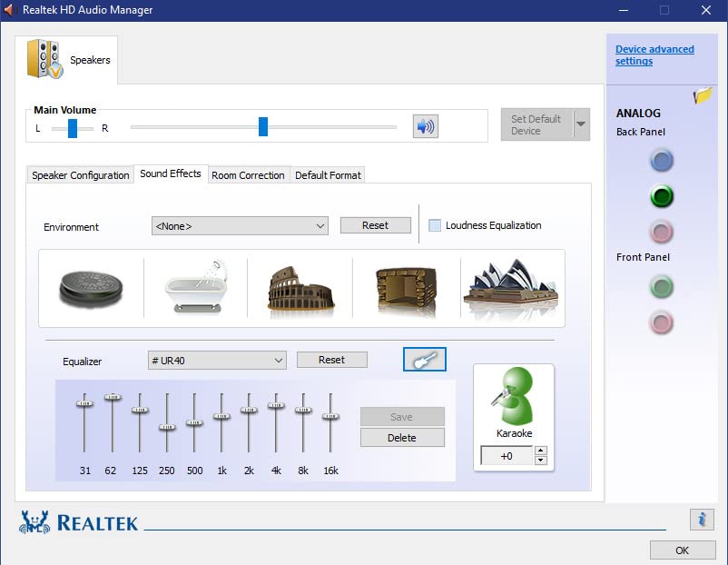Expand the Set Default Device arrow
This screenshot has height=565, width=728.
[x=581, y=124]
